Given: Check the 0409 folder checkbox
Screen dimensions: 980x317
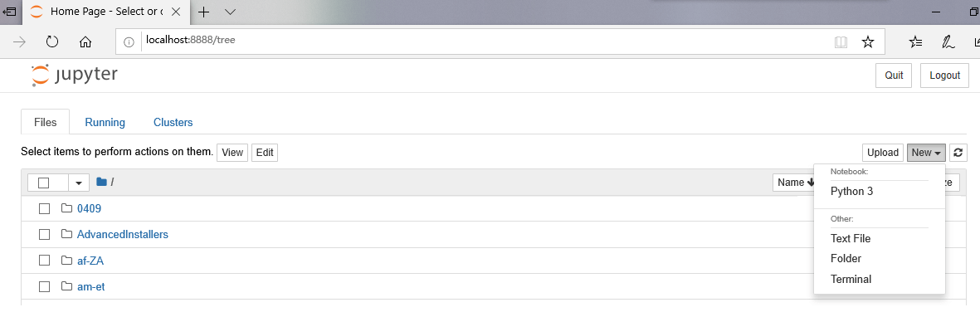Looking at the screenshot, I should point(44,208).
